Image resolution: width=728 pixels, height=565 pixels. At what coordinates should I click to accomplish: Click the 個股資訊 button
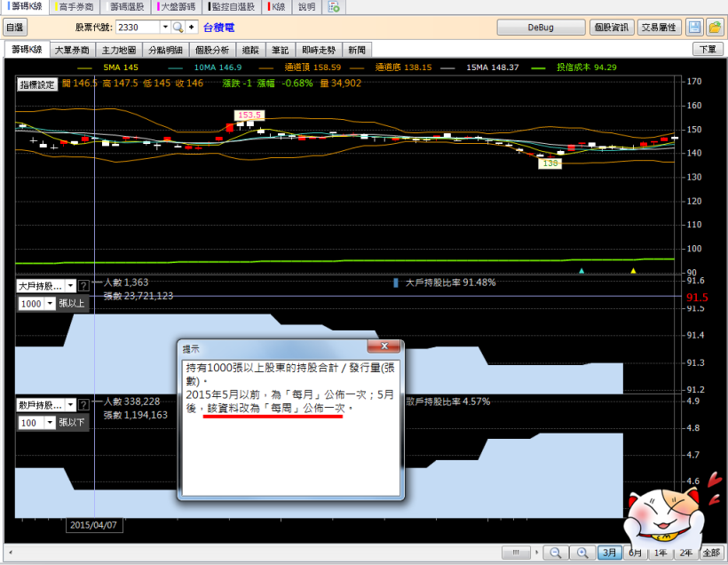tap(612, 28)
